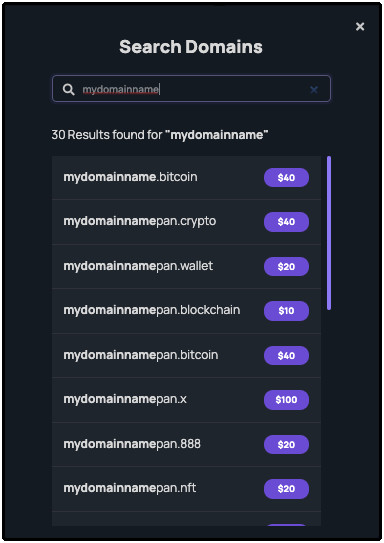384x543 pixels.
Task: Close the Search Domains dialog
Action: point(360,27)
